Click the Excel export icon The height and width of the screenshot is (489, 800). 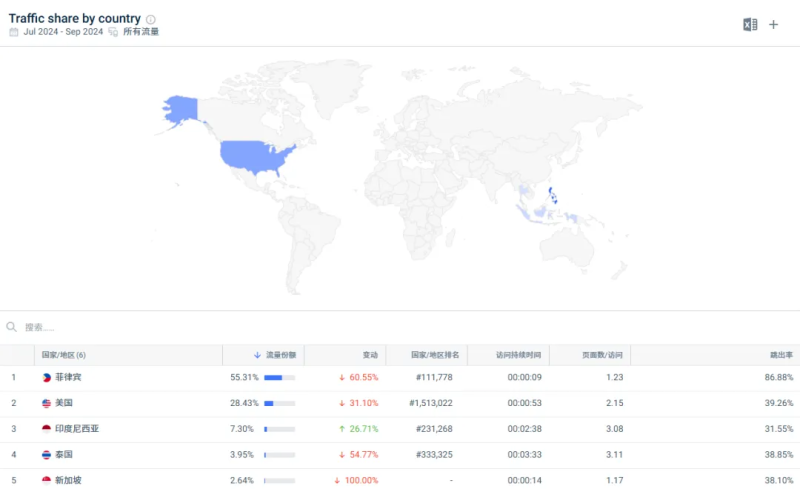click(x=750, y=24)
